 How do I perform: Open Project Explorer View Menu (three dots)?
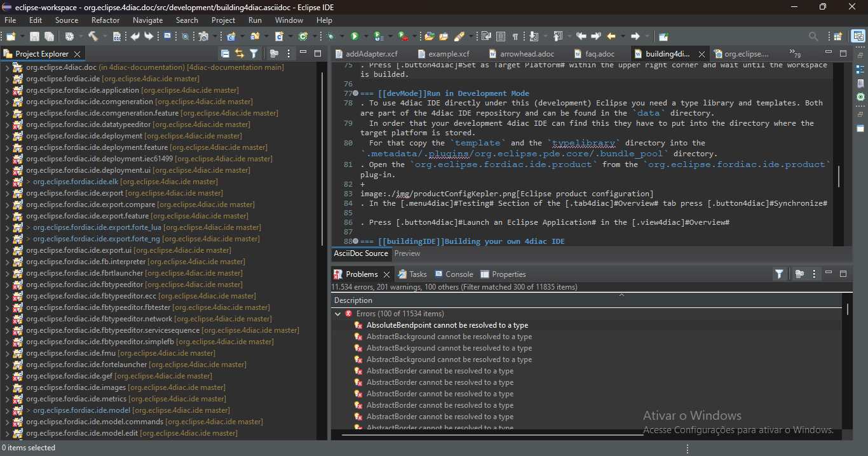pyautogui.click(x=289, y=54)
